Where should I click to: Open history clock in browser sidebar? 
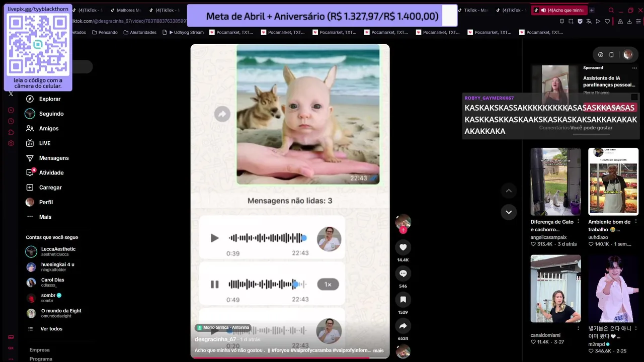tap(11, 121)
